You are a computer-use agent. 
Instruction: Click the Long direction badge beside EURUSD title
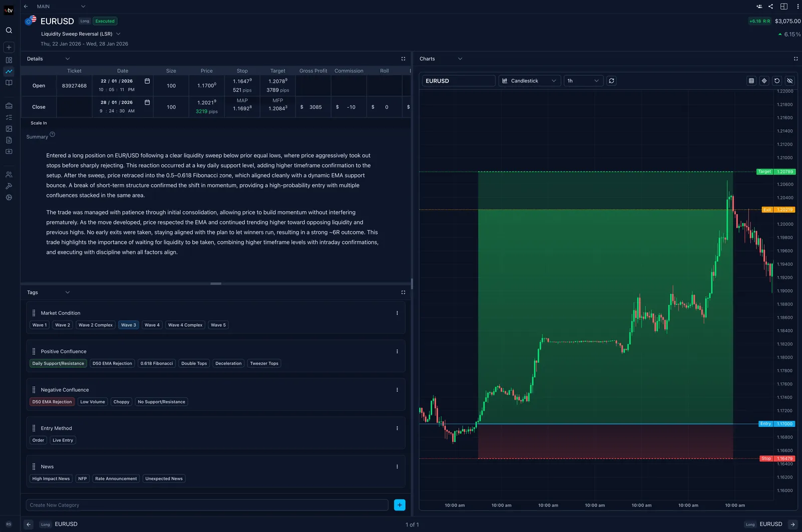click(85, 21)
